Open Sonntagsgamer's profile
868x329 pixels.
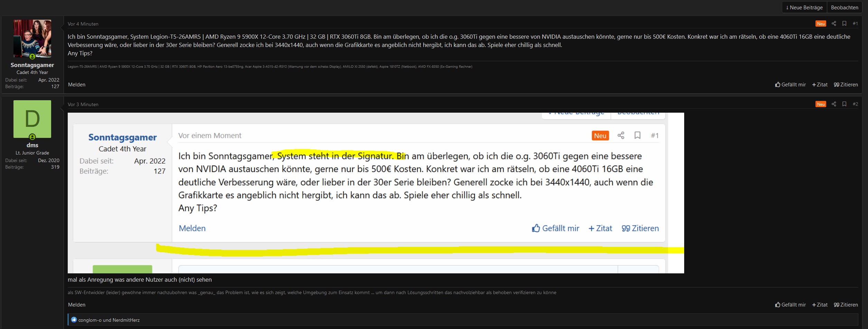click(x=32, y=65)
